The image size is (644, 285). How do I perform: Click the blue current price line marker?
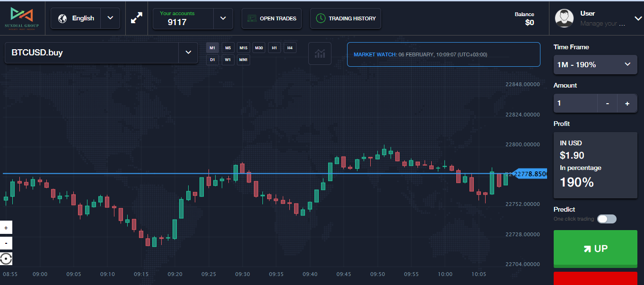coord(530,174)
